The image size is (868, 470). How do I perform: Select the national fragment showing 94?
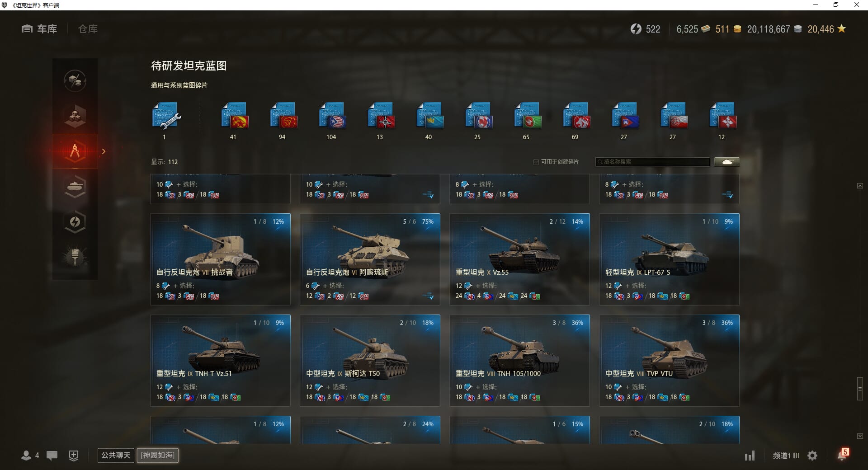[x=283, y=116]
